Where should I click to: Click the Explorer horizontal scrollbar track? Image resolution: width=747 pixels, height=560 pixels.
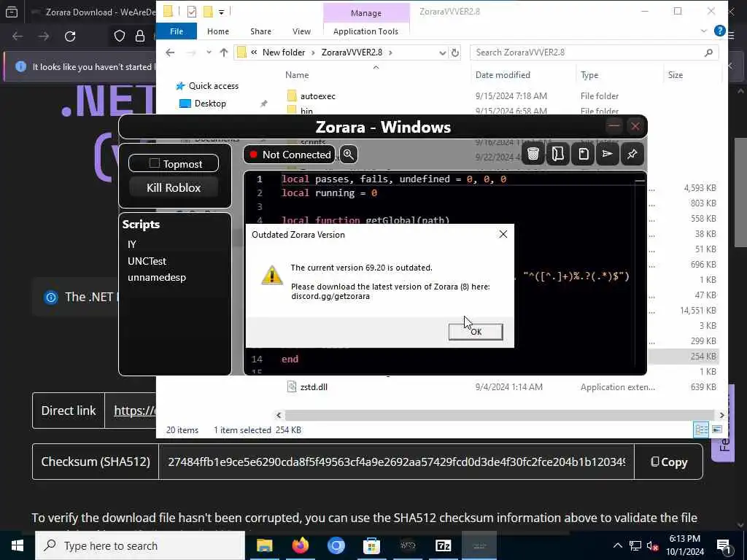coord(500,415)
